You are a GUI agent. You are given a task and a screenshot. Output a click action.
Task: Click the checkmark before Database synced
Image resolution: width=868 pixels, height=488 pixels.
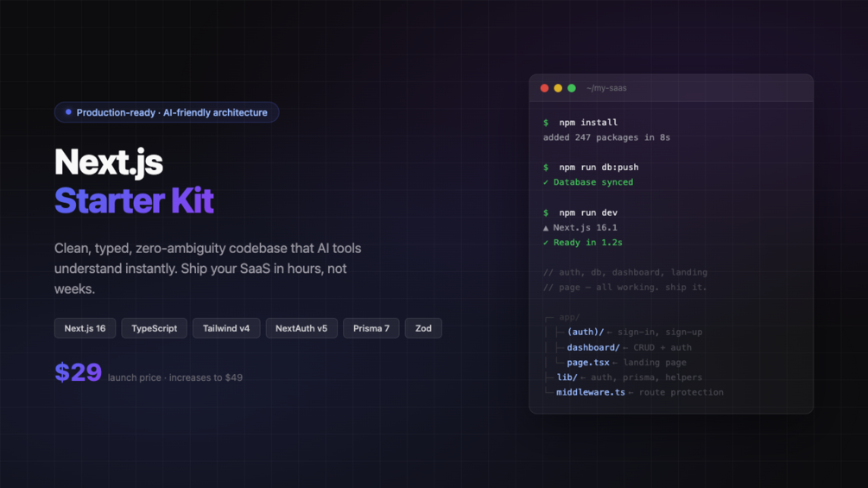[x=546, y=182]
